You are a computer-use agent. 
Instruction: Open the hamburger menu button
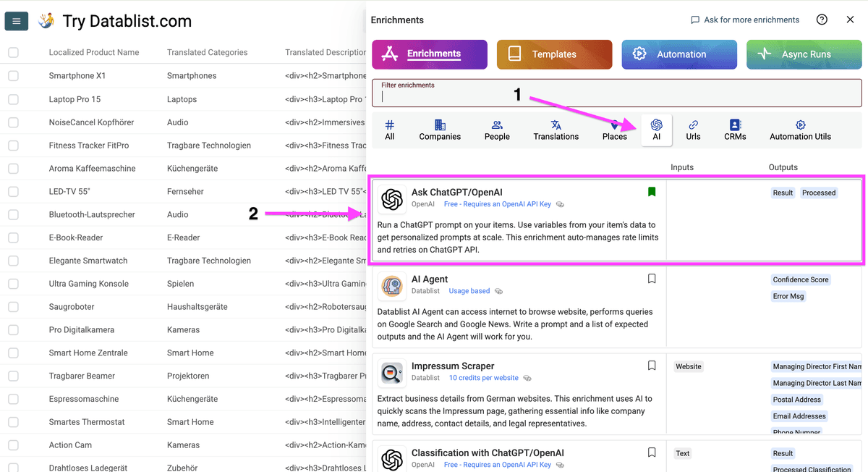click(17, 21)
